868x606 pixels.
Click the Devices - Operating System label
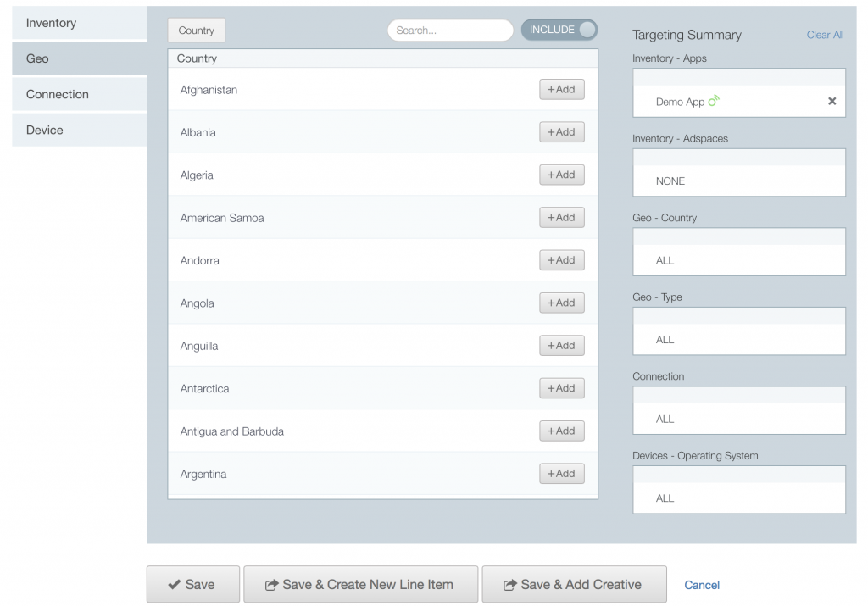(695, 455)
